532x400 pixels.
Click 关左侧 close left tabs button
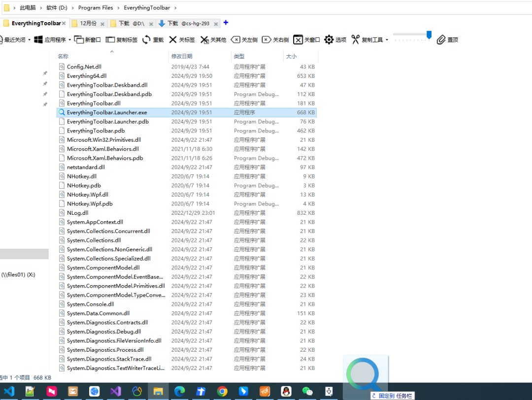pos(244,40)
